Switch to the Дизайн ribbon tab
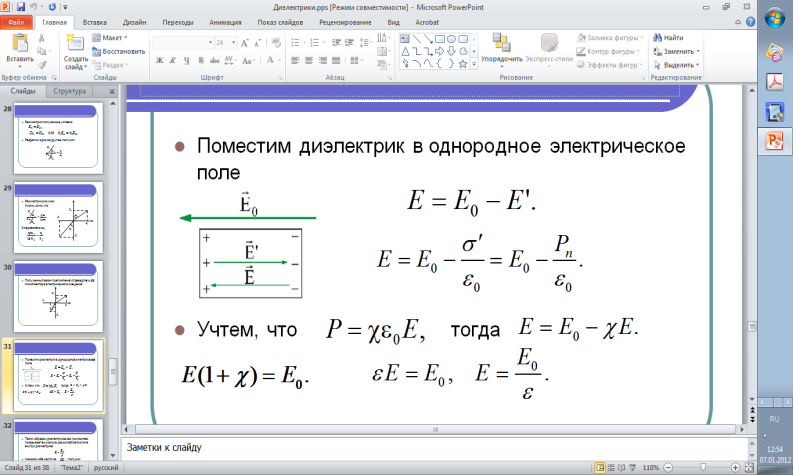The height and width of the screenshot is (475, 793). 135,22
